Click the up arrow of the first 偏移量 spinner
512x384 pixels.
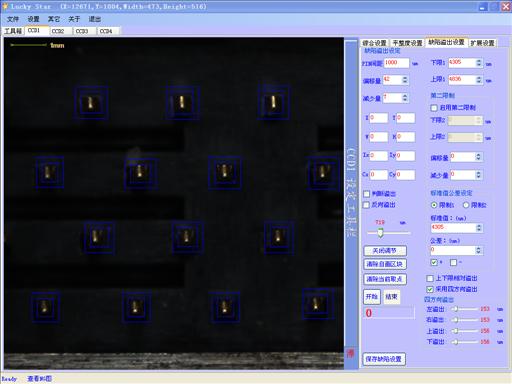point(405,78)
